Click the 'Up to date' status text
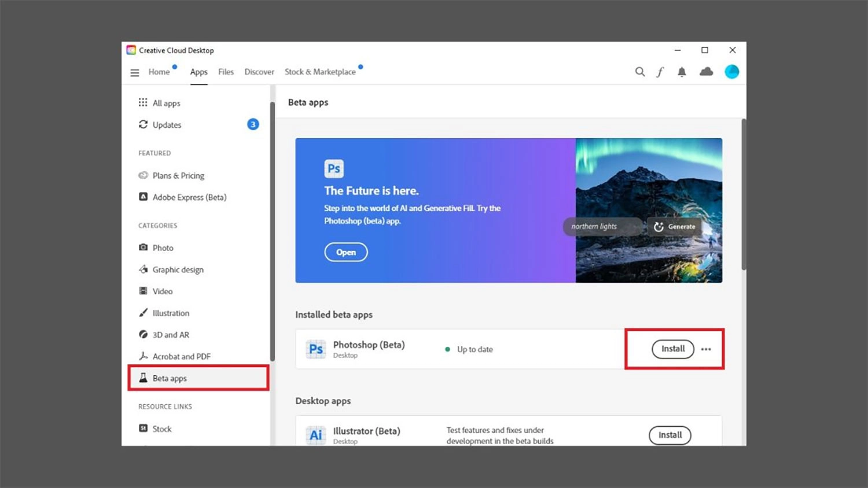Image resolution: width=868 pixels, height=488 pixels. pyautogui.click(x=475, y=349)
